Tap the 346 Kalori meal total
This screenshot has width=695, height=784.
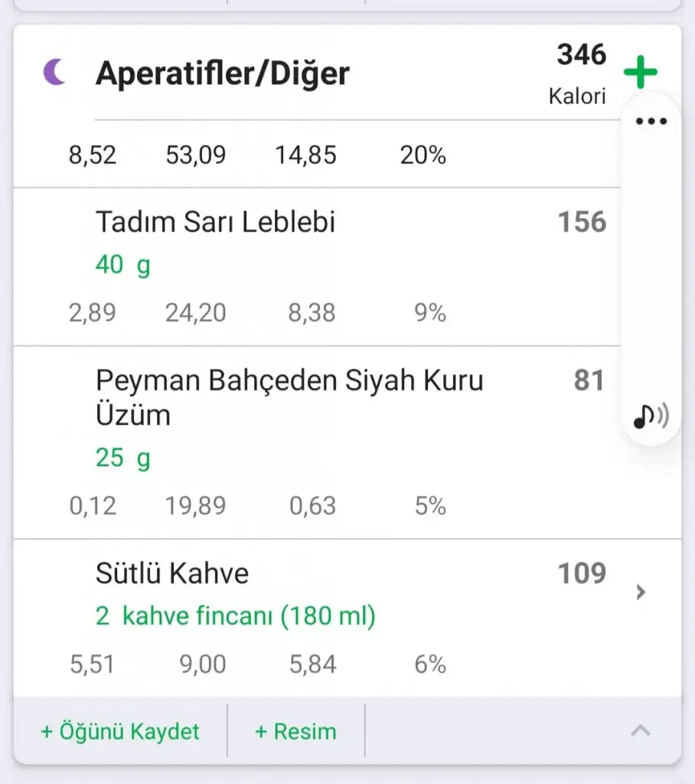coord(580,73)
